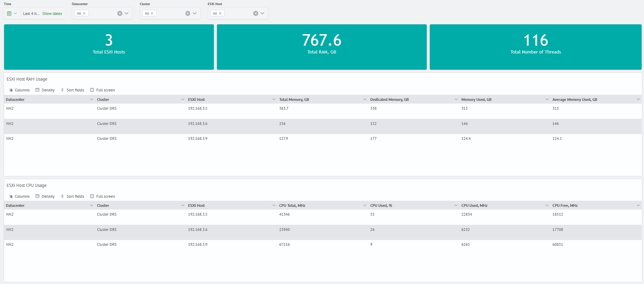This screenshot has width=644, height=284.
Task: Remove the All tag in Cluster filter
Action: (x=152, y=14)
